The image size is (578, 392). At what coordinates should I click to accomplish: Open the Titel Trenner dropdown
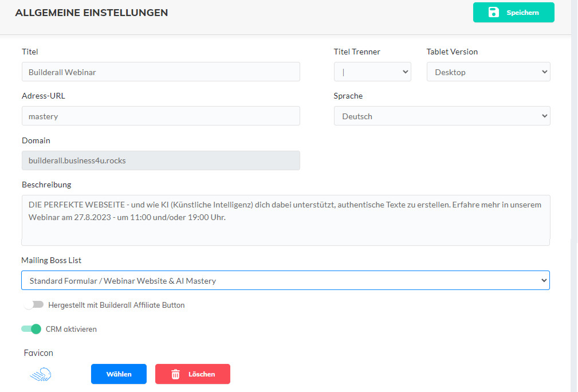(372, 72)
